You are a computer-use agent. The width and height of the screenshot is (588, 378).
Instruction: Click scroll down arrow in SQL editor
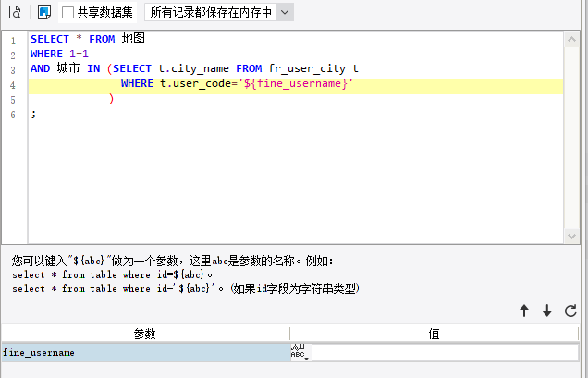click(571, 236)
